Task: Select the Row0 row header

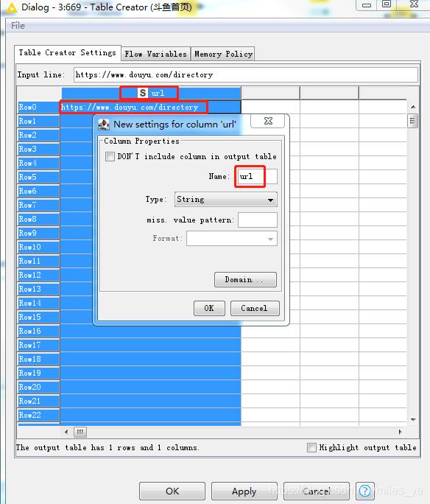Action: 38,107
